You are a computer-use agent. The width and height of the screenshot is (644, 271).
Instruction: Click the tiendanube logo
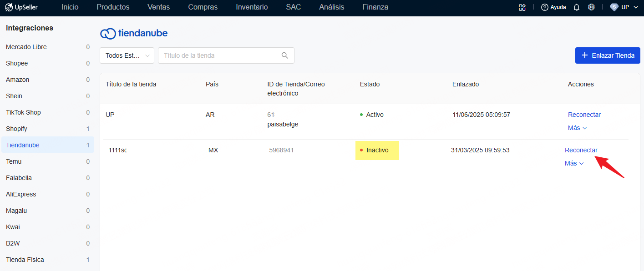click(134, 33)
